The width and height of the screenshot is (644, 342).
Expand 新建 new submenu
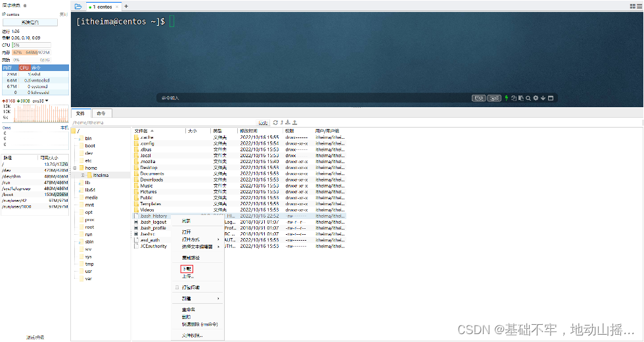click(x=198, y=299)
